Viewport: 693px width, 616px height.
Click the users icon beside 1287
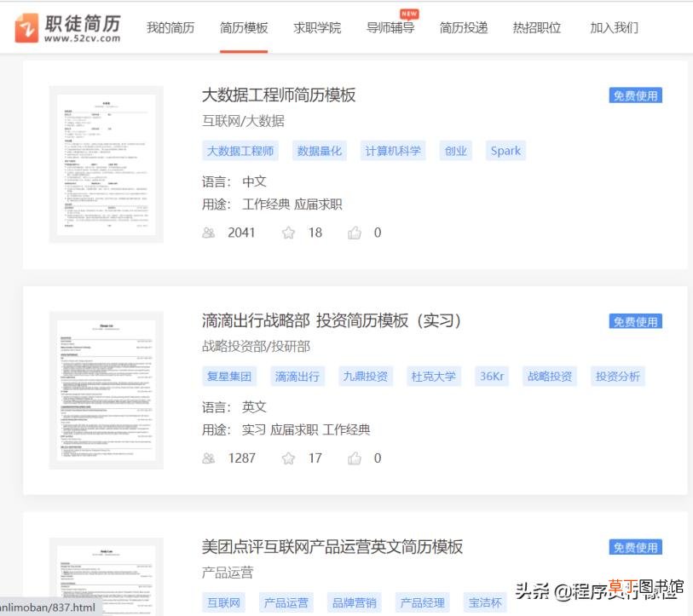click(x=209, y=458)
